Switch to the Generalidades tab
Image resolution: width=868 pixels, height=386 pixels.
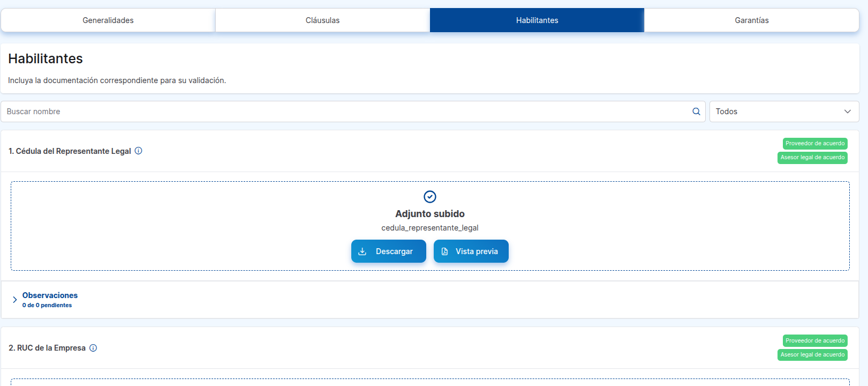(108, 20)
